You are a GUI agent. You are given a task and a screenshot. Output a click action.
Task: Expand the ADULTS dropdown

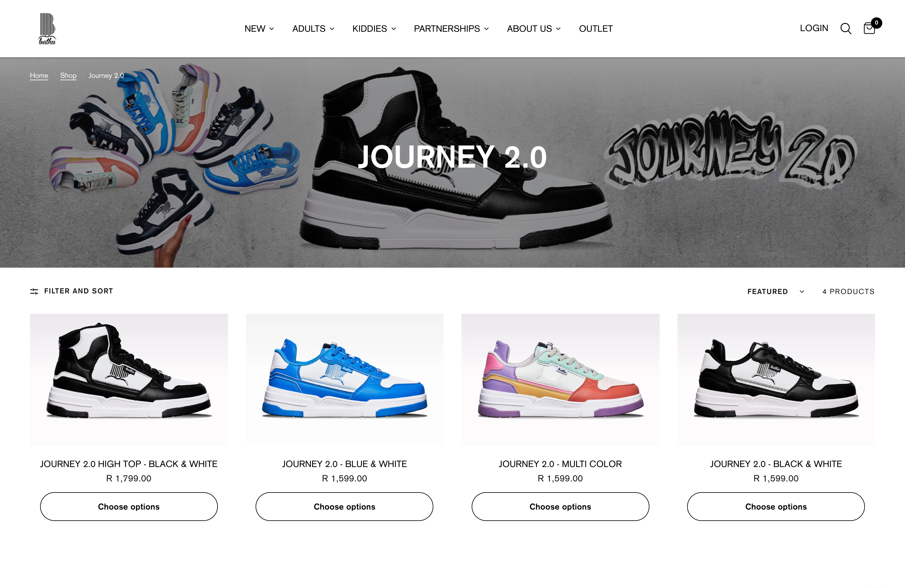click(313, 29)
